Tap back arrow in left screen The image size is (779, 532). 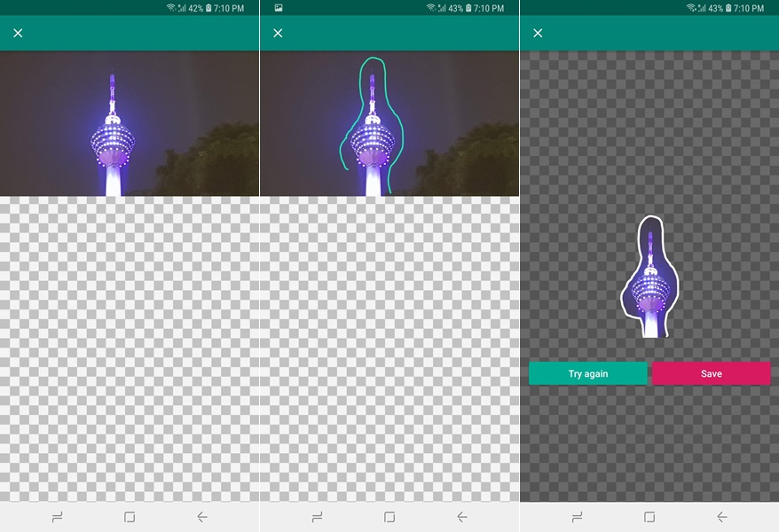(201, 517)
